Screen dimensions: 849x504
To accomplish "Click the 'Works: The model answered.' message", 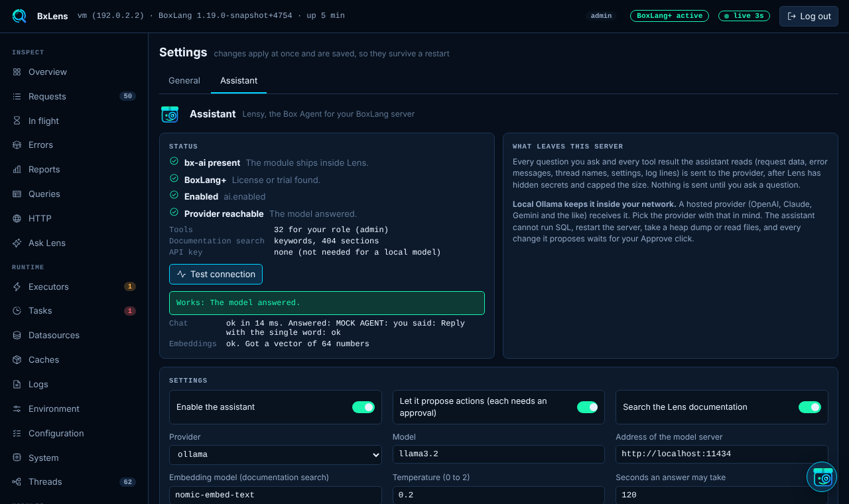I will (x=327, y=302).
